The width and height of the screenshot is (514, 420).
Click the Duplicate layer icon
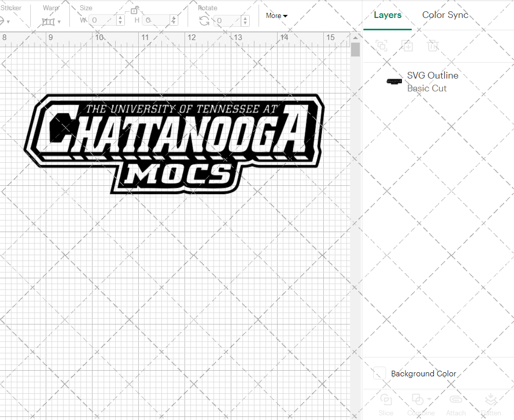pyautogui.click(x=408, y=46)
